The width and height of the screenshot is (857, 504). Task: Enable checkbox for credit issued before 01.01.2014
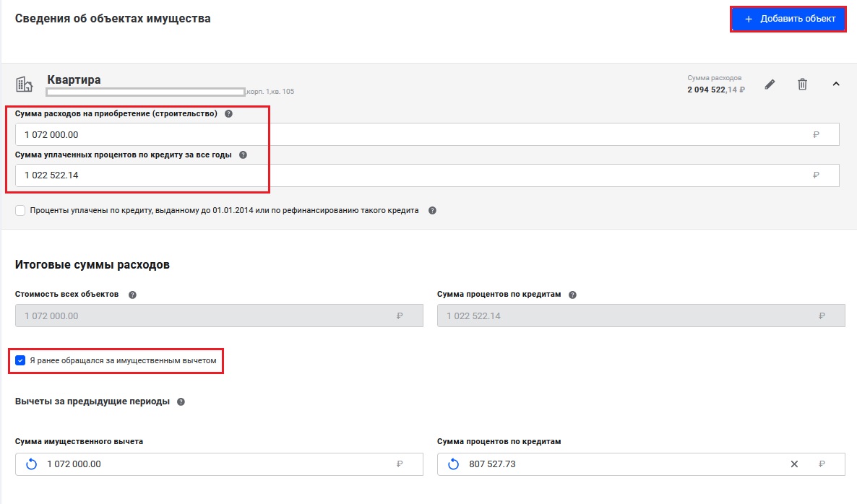20,211
